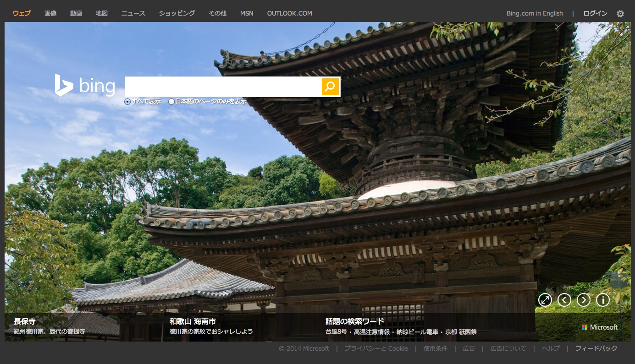This screenshot has height=364, width=635.
Task: Click the ログイン link
Action: pos(595,13)
